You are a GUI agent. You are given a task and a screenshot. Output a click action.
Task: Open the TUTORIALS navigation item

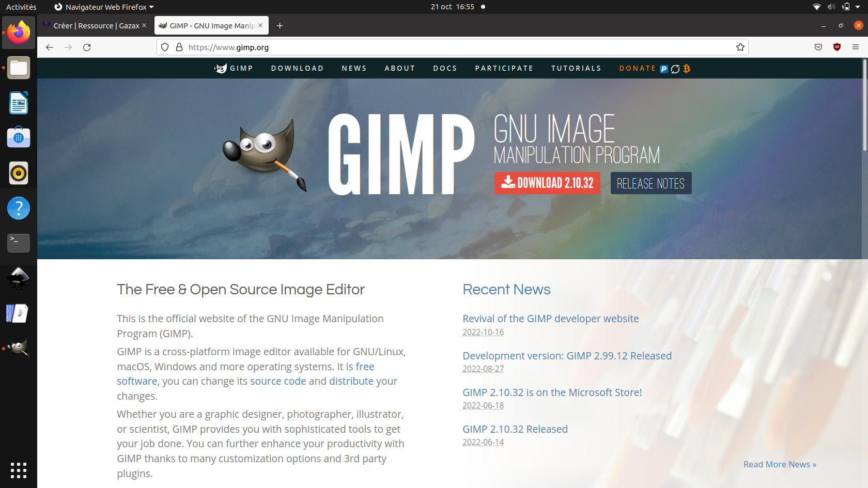click(576, 68)
